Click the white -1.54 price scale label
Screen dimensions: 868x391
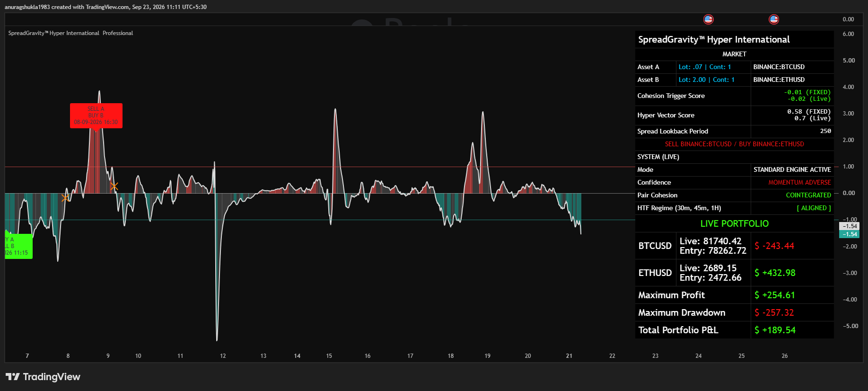click(x=850, y=226)
